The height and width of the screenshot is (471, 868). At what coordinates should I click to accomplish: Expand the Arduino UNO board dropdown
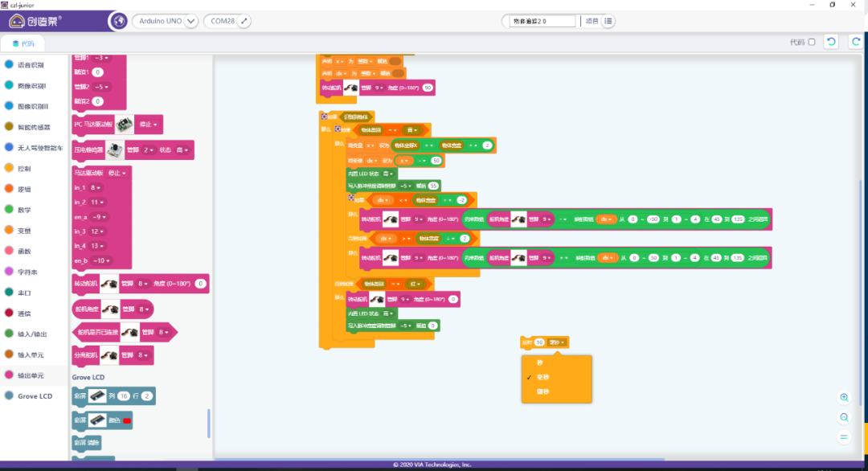point(190,21)
